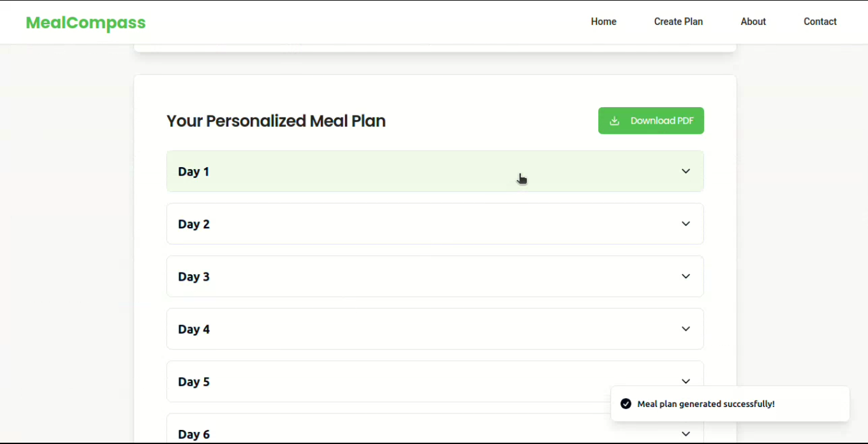Viewport: 868px width, 444px height.
Task: Click the chevron arrow on Day 2 row
Action: pos(686,224)
